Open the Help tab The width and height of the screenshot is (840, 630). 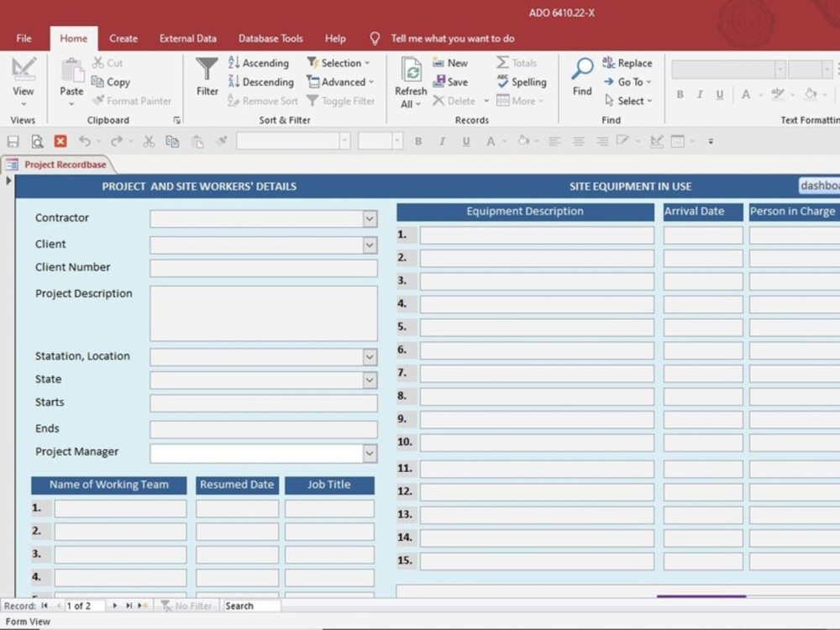[335, 39]
